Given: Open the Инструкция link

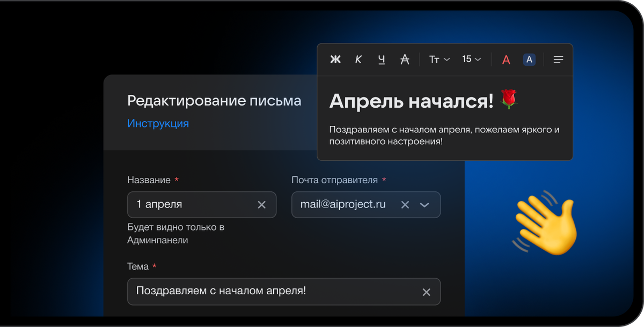Looking at the screenshot, I should [x=158, y=124].
